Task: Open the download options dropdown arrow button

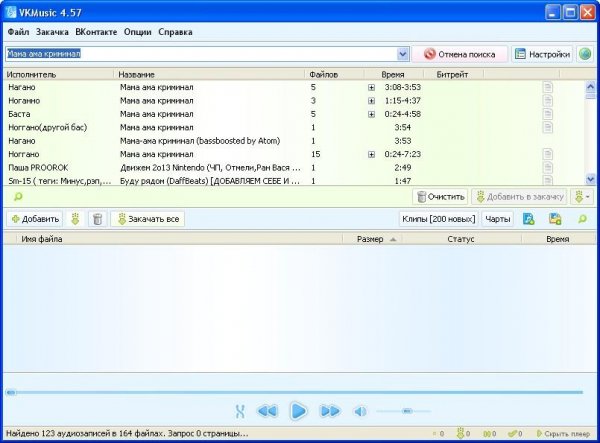Action: coord(582,197)
